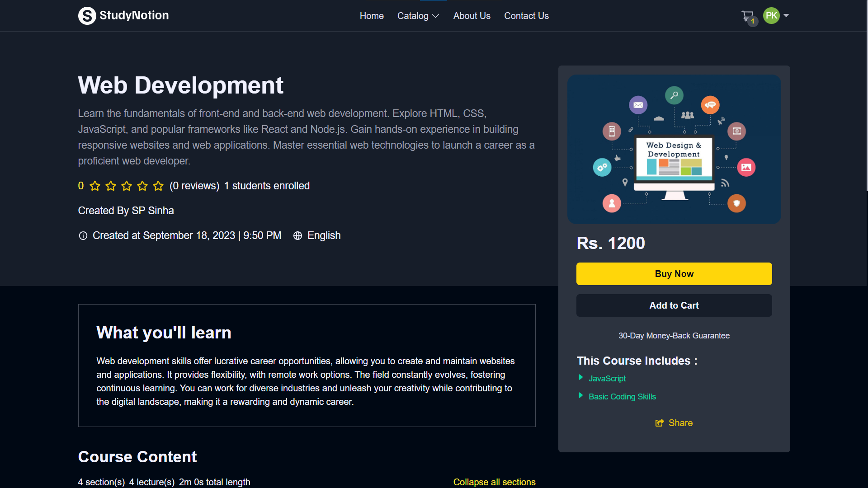The width and height of the screenshot is (868, 488).
Task: Click the Basic Coding Skills bullet arrow
Action: pos(581,395)
